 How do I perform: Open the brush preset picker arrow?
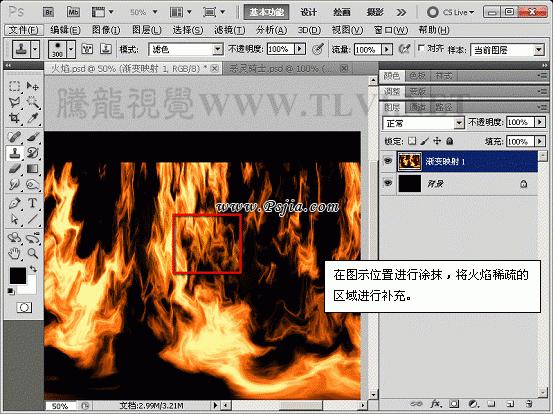tap(71, 49)
